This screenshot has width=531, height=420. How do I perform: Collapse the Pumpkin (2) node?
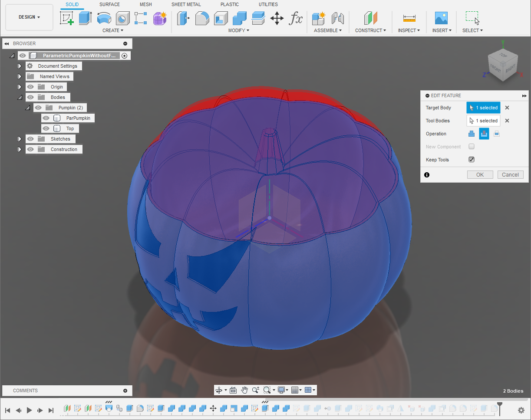pos(27,108)
